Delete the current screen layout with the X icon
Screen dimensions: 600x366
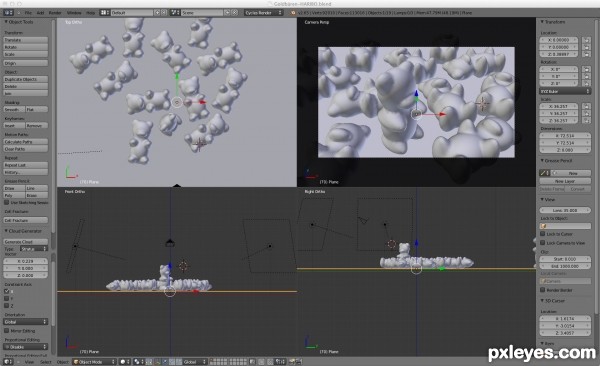click(164, 13)
